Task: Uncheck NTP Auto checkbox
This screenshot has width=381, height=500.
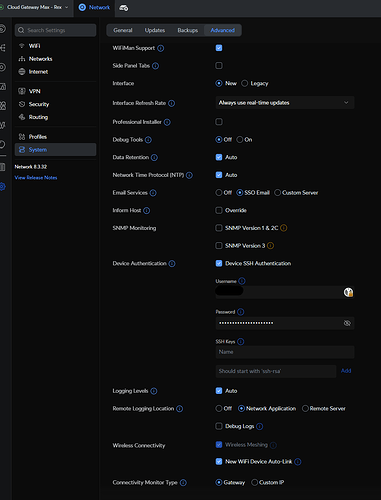Action: (219, 175)
